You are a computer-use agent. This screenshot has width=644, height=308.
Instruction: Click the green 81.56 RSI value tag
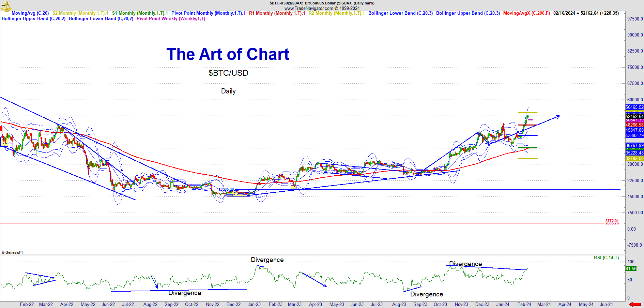631,269
